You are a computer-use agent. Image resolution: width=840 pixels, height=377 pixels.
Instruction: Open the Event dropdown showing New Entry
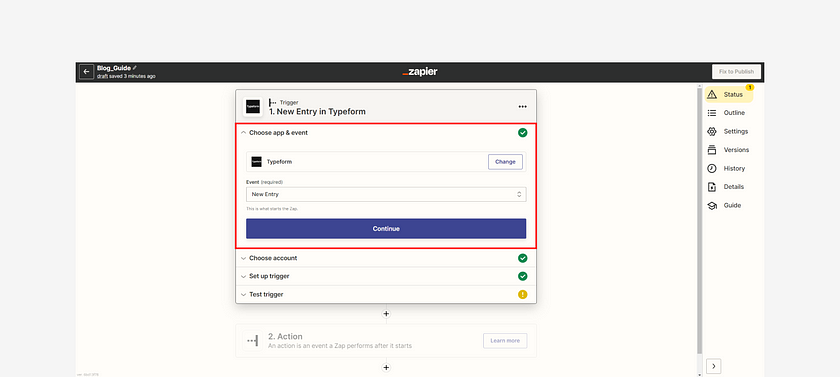click(x=386, y=194)
